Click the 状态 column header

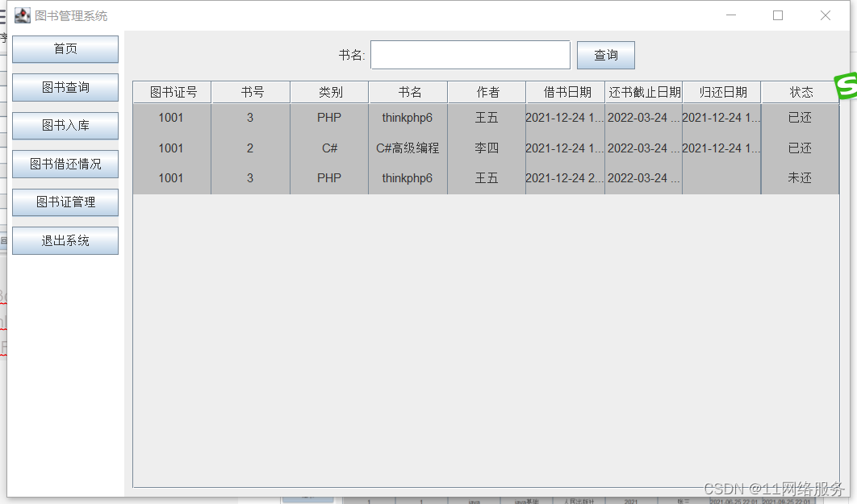[801, 92]
